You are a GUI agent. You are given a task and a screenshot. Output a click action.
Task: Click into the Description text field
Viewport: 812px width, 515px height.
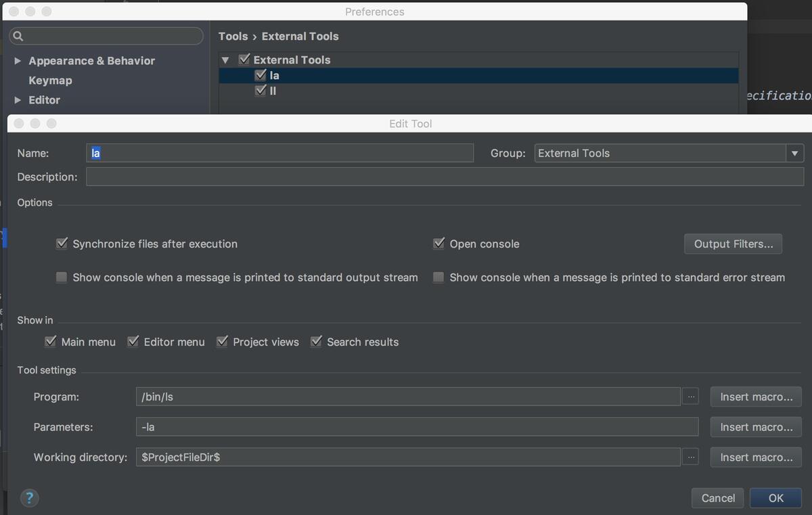click(445, 177)
